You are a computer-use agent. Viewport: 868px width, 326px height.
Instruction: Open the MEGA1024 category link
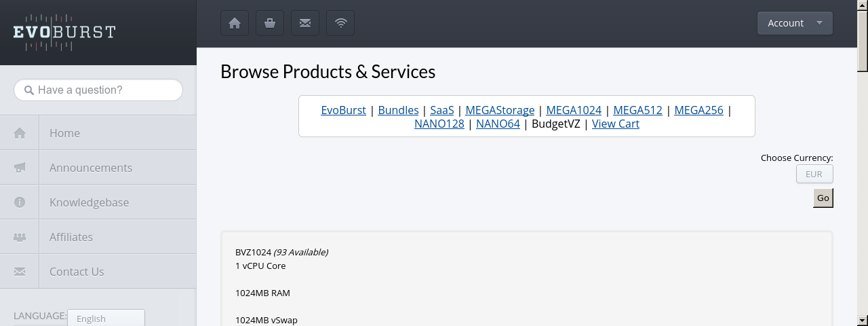(574, 110)
